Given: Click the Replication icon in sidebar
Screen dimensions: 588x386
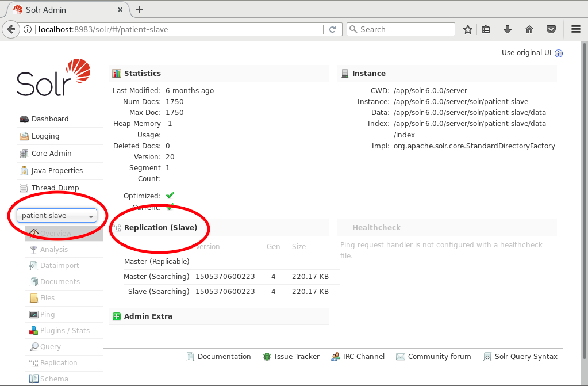Looking at the screenshot, I should point(34,363).
